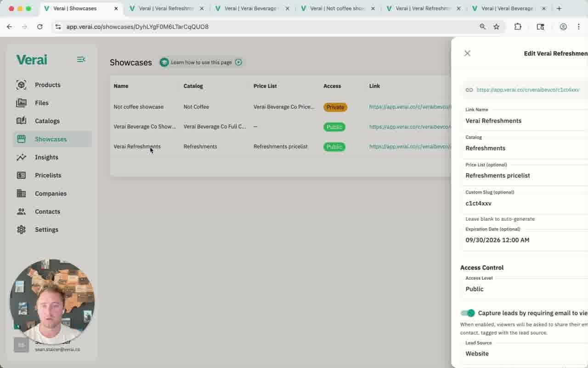Image resolution: width=588 pixels, height=368 pixels.
Task: Click the Settings gear icon
Action: pyautogui.click(x=21, y=230)
